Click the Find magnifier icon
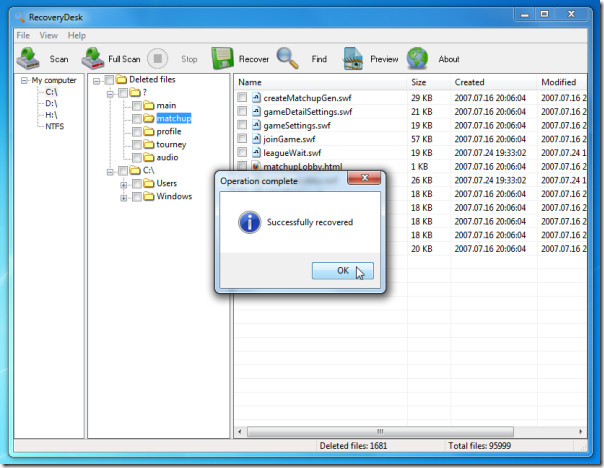This screenshot has width=604, height=468. tap(287, 58)
